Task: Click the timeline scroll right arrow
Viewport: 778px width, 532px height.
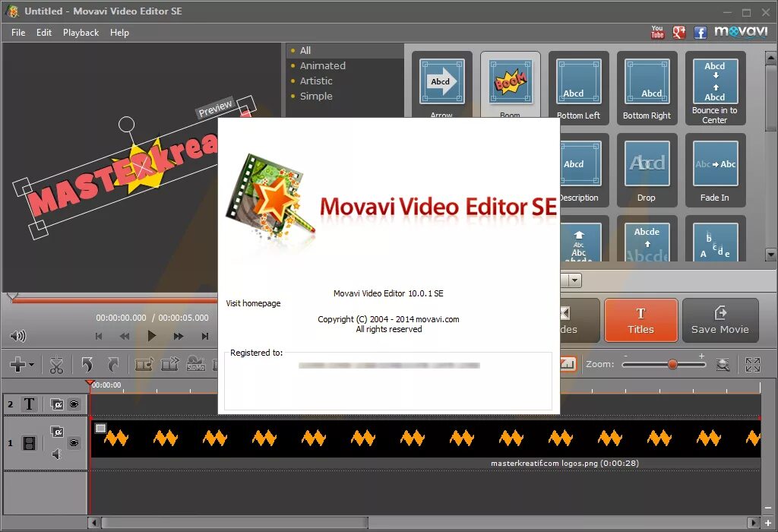Action: coord(754,523)
